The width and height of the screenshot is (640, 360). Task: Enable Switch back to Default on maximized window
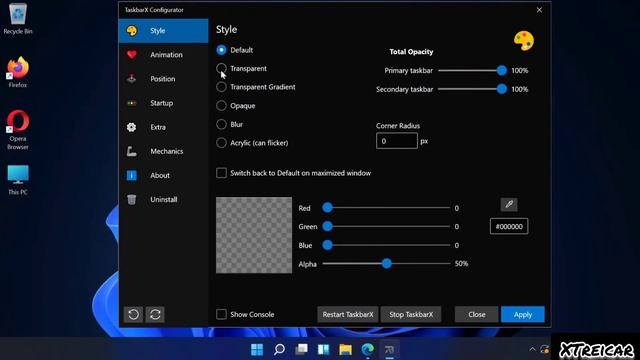(x=221, y=173)
